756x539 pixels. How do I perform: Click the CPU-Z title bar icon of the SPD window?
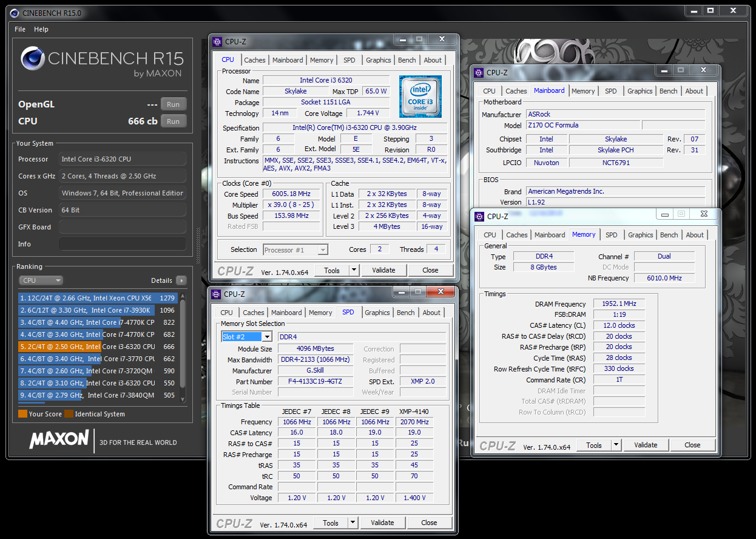(x=216, y=294)
